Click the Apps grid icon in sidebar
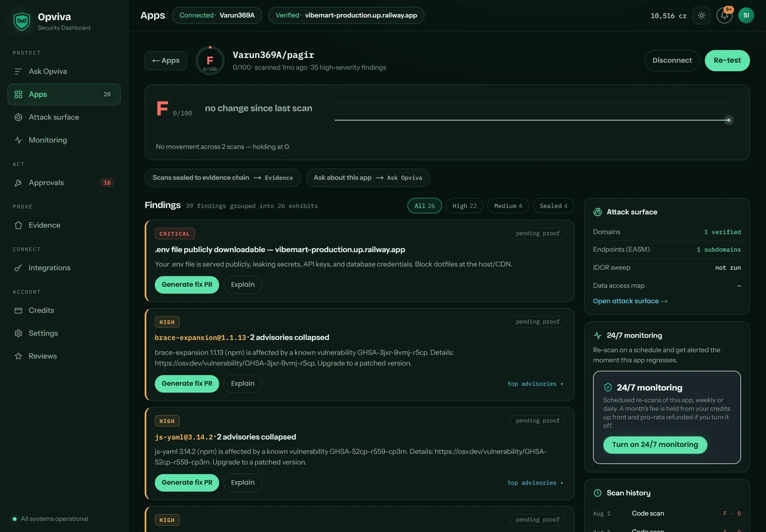This screenshot has height=532, width=766. pyautogui.click(x=18, y=95)
